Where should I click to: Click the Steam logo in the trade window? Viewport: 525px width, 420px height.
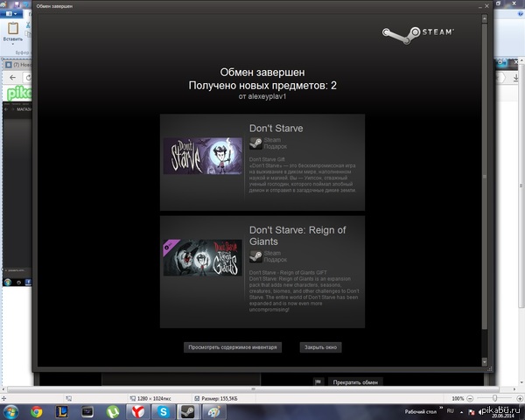point(418,34)
